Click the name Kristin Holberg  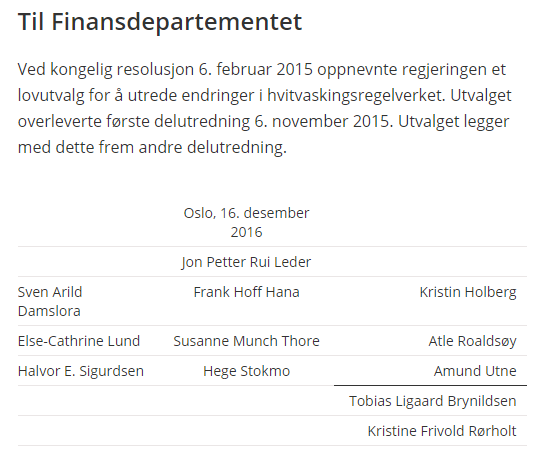tap(468, 292)
